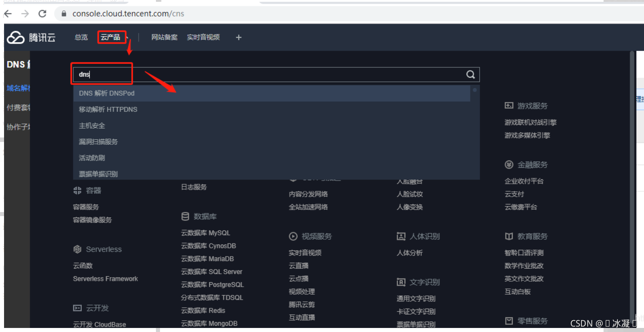Viewport: 644px width, 332px height.
Task: Click the Tencent Cloud logo
Action: click(31, 38)
